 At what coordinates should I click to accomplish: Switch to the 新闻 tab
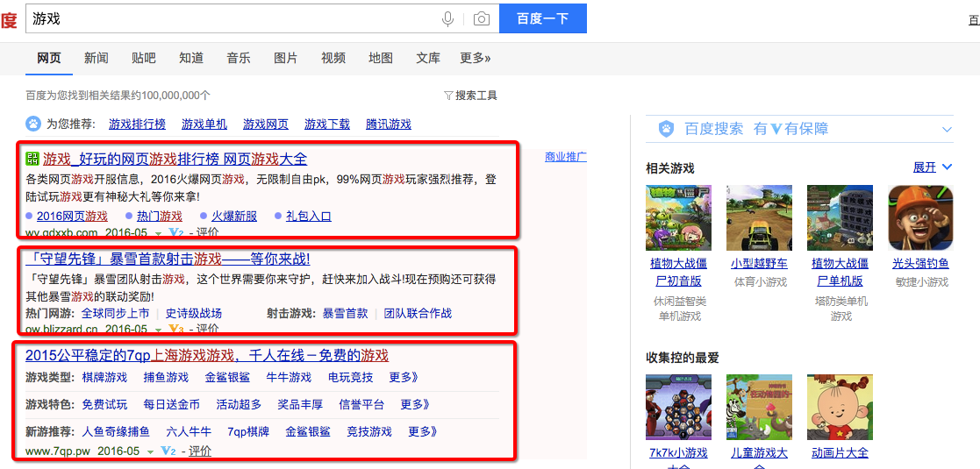97,58
